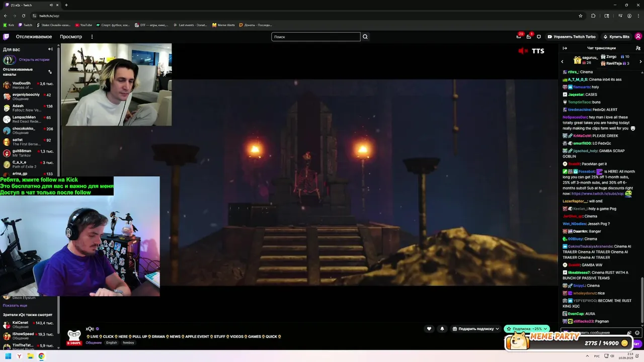Open Twitch home via the purple logo
This screenshot has height=362, width=644.
[6, 37]
